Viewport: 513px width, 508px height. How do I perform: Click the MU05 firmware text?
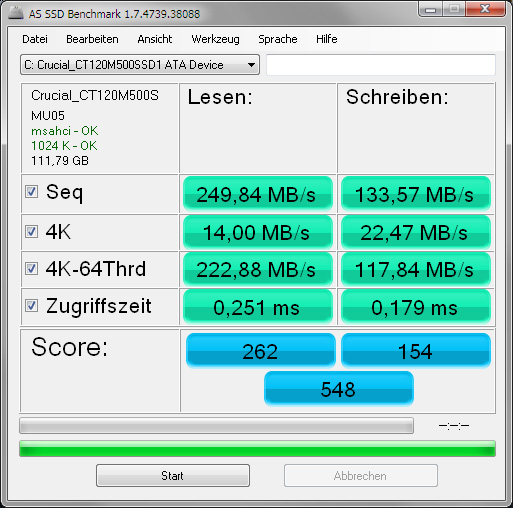coord(48,116)
